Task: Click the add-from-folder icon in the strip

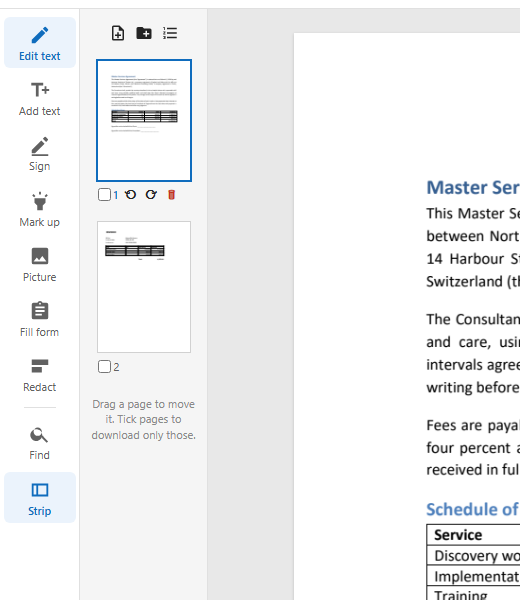Action: click(x=144, y=33)
